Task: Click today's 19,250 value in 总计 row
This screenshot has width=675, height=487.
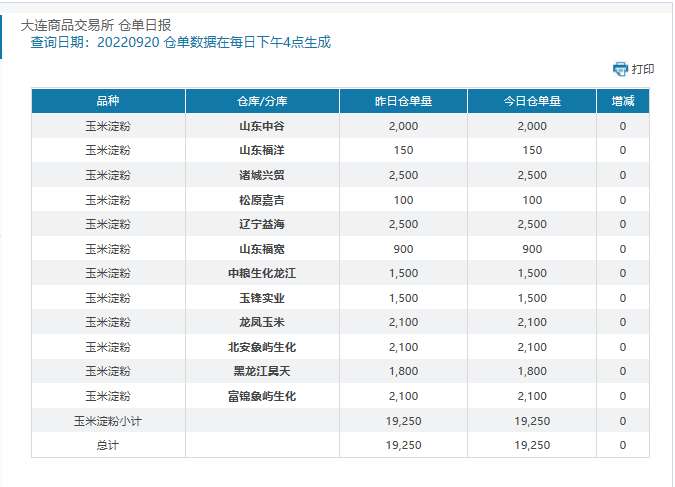Action: pyautogui.click(x=532, y=445)
